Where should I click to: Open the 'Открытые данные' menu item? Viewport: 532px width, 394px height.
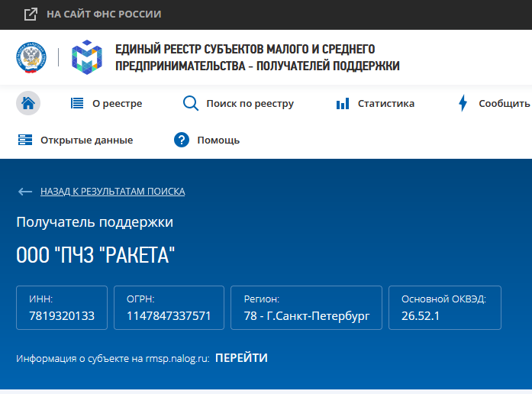point(86,140)
